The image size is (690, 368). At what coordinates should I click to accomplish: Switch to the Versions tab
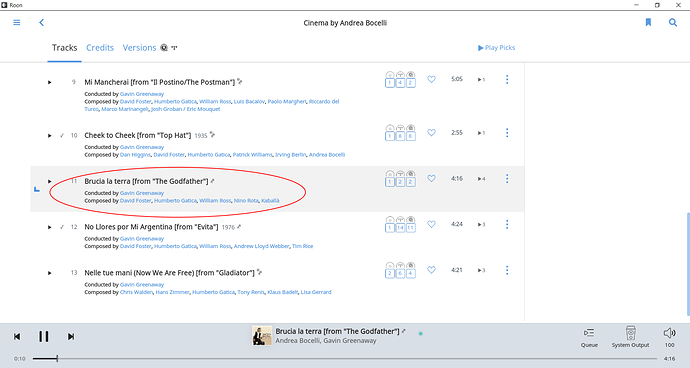(139, 48)
